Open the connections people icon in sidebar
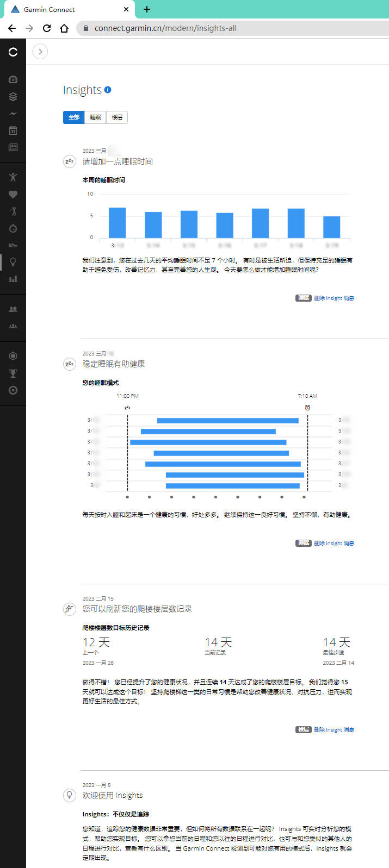Screen dimensions: 389x868 [13, 309]
